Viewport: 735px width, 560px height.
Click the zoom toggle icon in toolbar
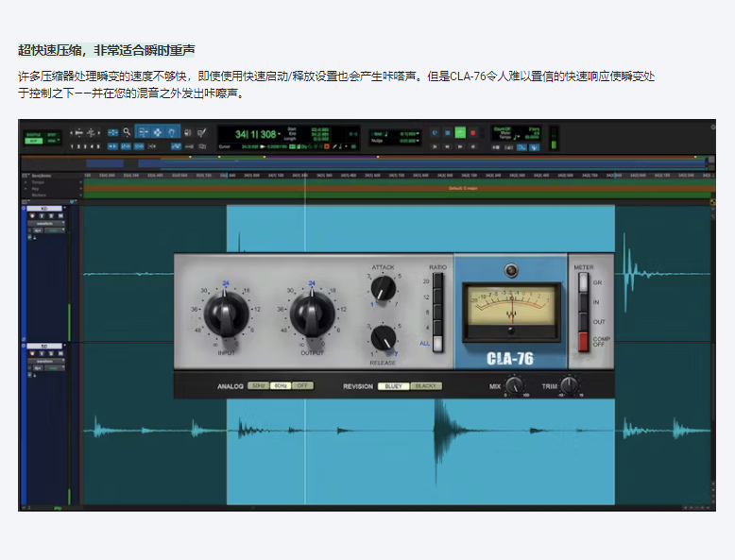113,132
